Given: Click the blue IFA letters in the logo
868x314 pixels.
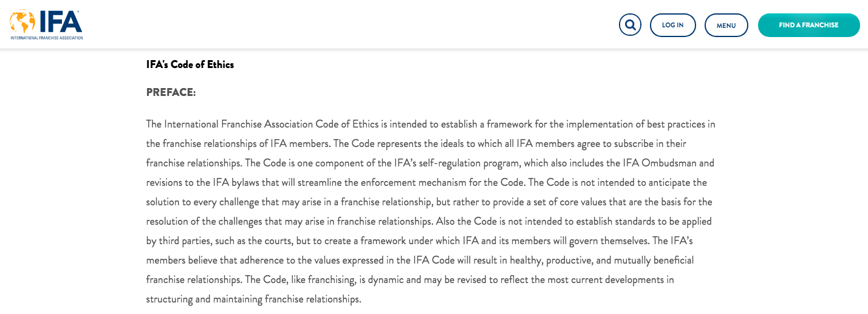Looking at the screenshot, I should (x=60, y=22).
